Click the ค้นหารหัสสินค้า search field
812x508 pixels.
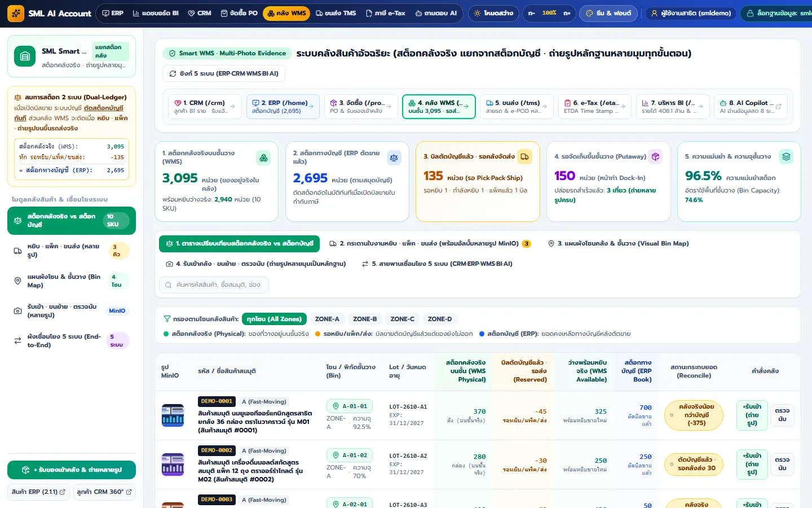(x=214, y=284)
